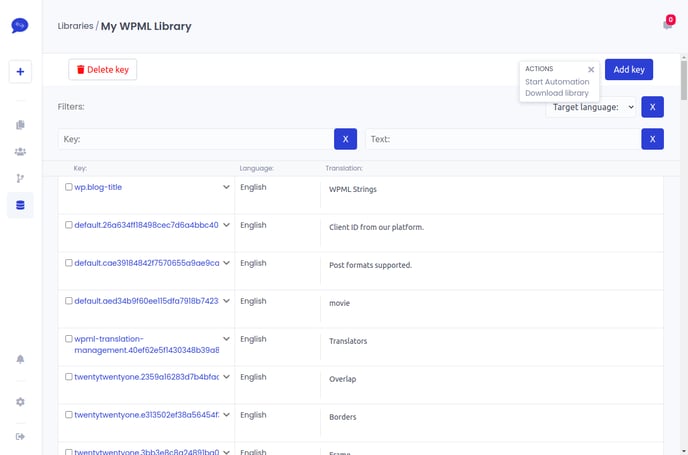The width and height of the screenshot is (688, 455).
Task: Click the 'Translators' translation text
Action: (x=348, y=341)
